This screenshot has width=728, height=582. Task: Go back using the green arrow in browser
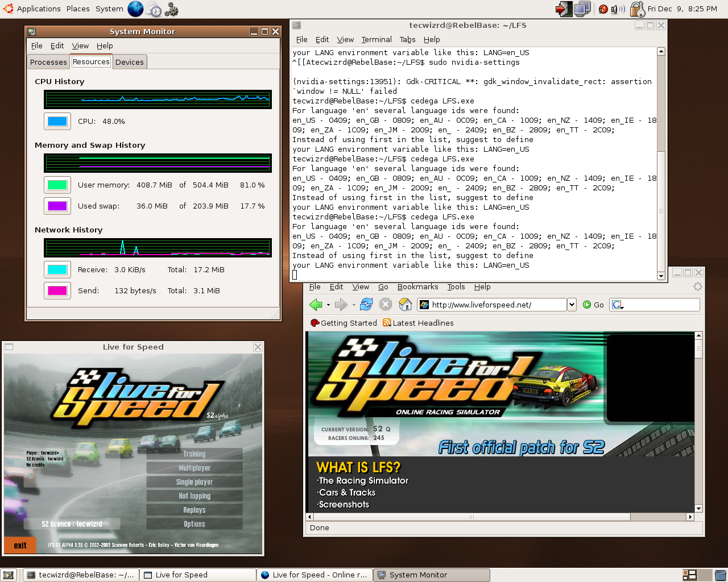tap(316, 305)
